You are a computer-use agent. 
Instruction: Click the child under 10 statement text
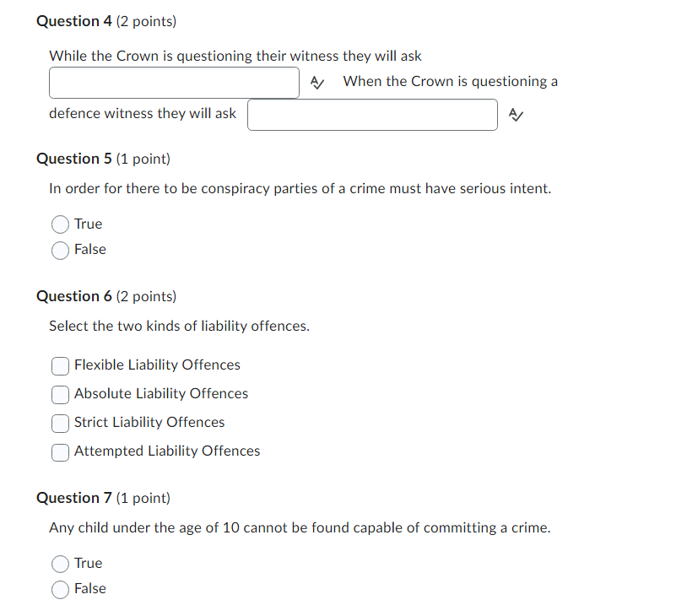[300, 527]
